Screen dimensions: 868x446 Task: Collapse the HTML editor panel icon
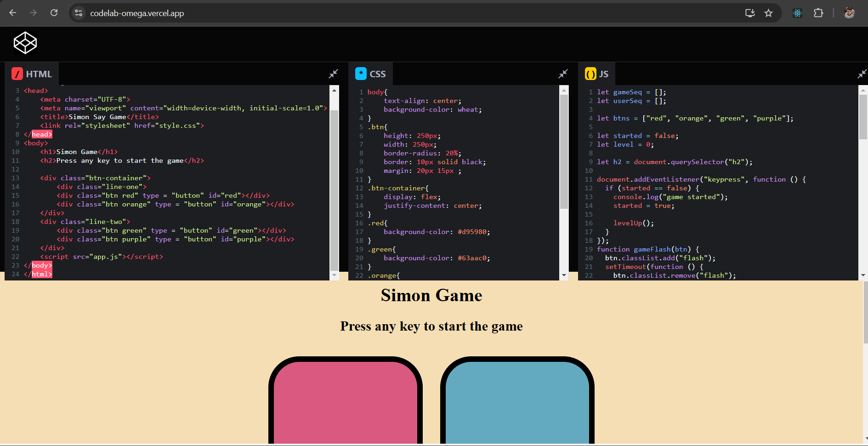click(x=334, y=74)
